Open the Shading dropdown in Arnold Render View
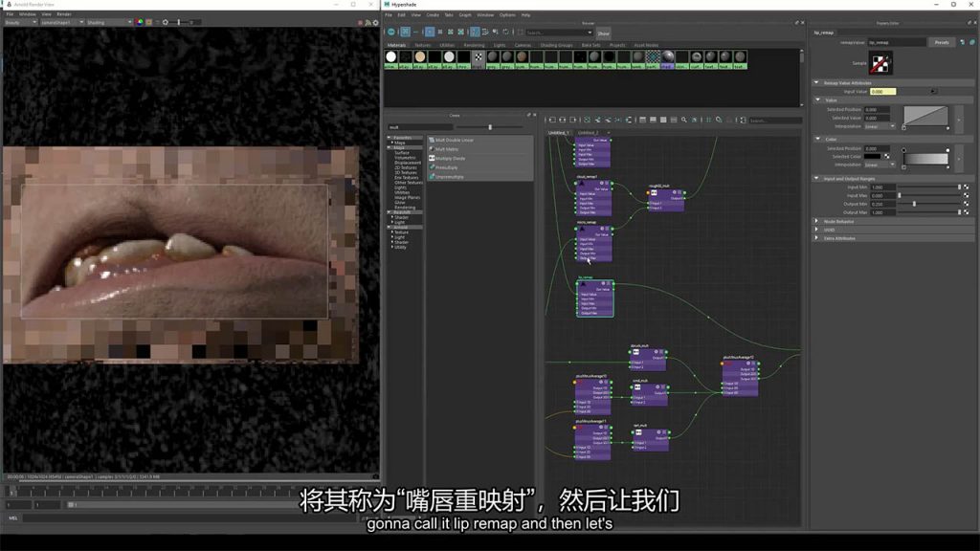Screen dimensions: 980x551 click(x=109, y=23)
